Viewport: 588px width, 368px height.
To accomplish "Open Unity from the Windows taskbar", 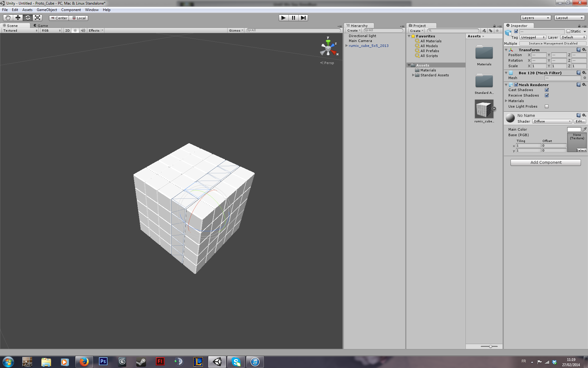I will click(x=217, y=362).
